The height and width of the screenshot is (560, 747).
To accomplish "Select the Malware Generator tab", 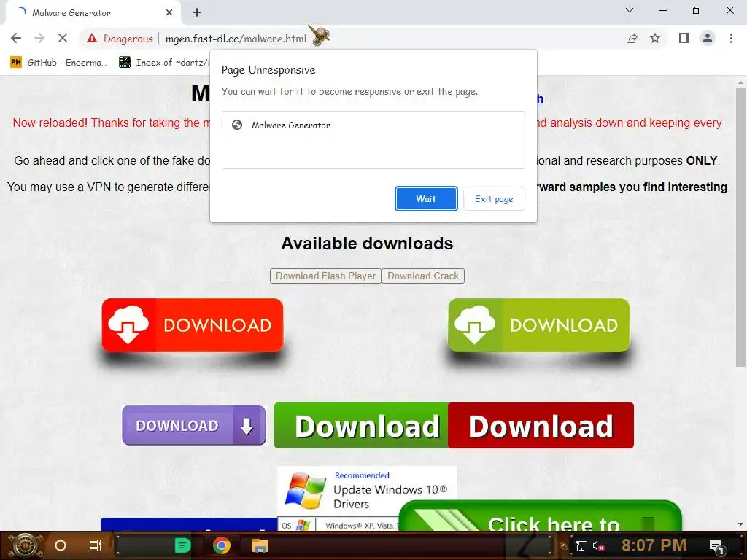I will (93, 13).
